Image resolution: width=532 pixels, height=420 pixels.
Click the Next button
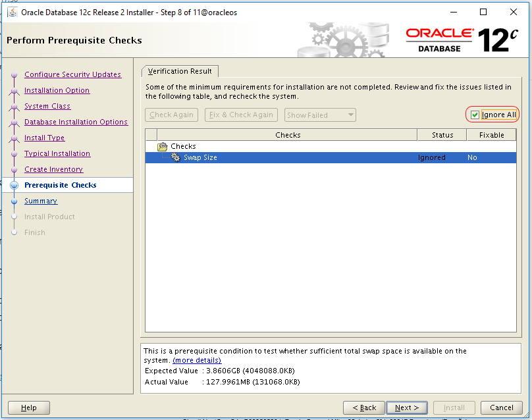407,407
